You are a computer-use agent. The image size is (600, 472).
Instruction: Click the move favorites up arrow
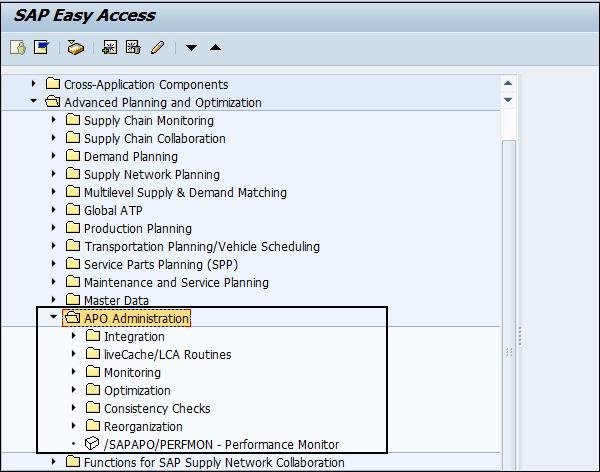(215, 47)
